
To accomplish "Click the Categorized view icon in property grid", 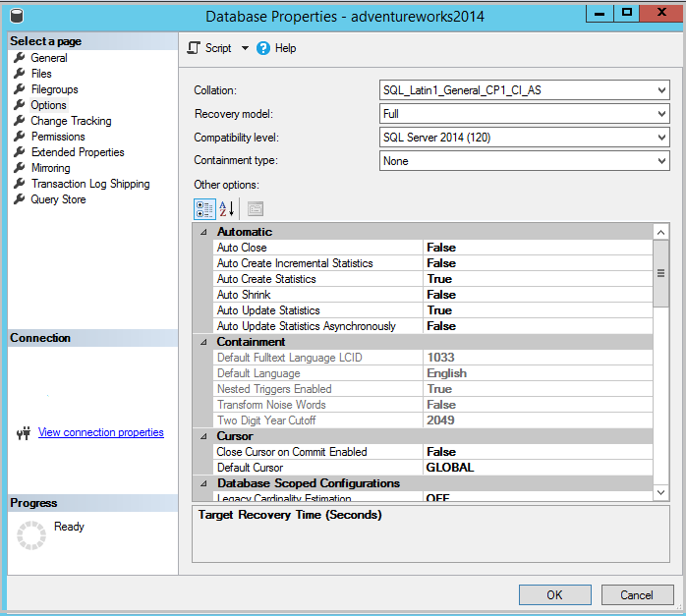I will [204, 208].
